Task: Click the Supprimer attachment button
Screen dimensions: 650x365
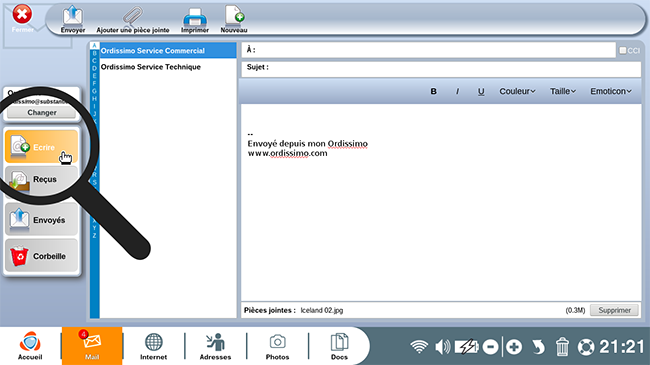Action: tap(614, 310)
